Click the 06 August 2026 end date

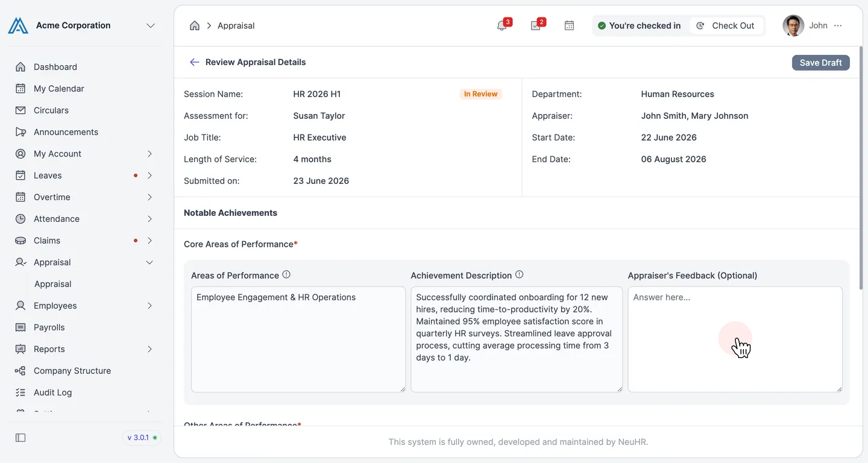click(673, 159)
